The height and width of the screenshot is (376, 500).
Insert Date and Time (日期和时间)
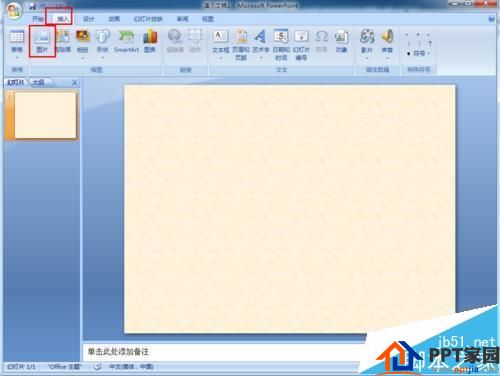[281, 45]
